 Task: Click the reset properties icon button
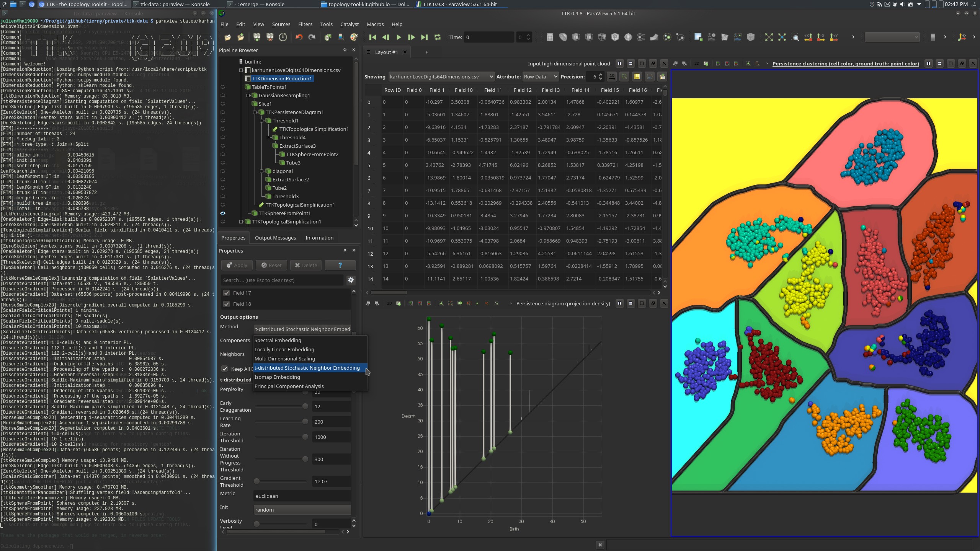272,264
